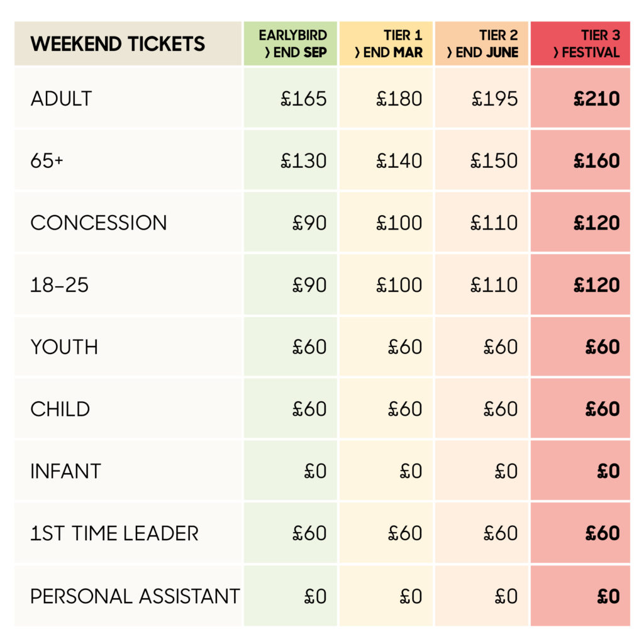Click the Tier 2 End June header

[x=482, y=44]
